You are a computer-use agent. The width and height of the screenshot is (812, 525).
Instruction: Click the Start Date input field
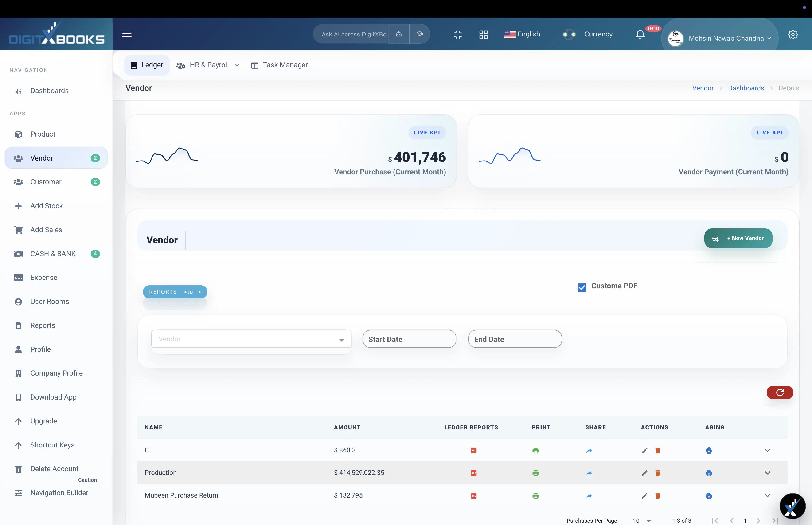pyautogui.click(x=409, y=339)
